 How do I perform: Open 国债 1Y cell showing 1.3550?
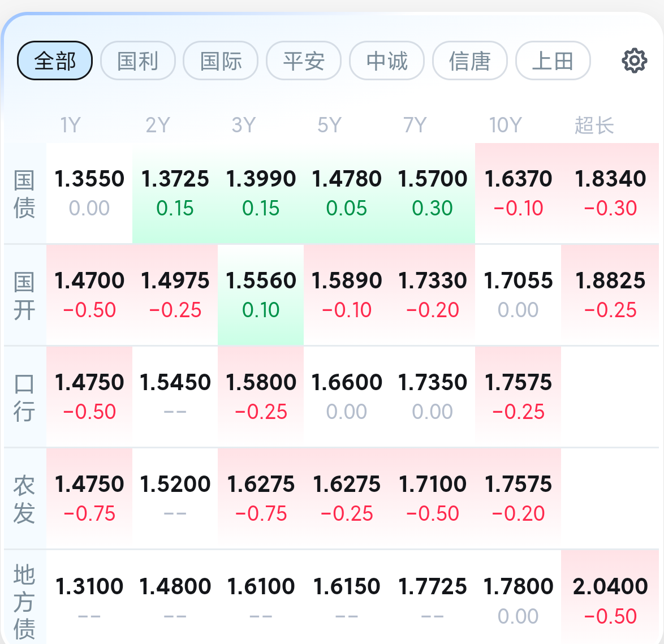point(89,193)
